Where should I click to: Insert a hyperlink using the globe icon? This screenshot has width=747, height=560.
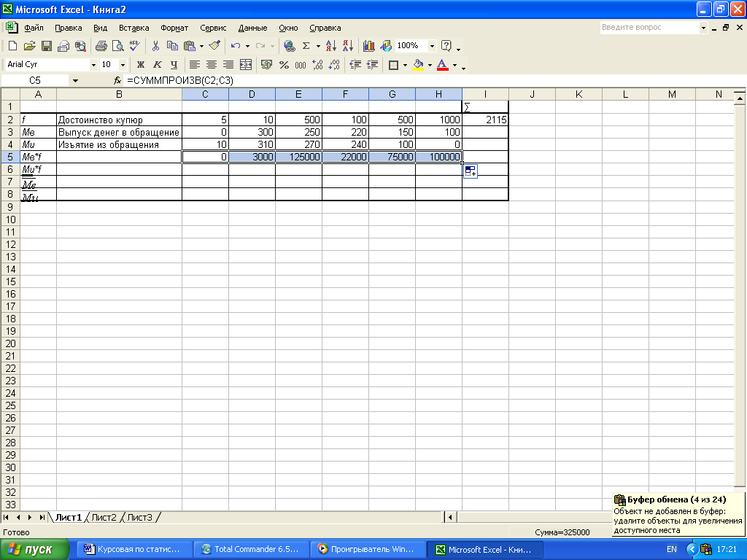[289, 46]
